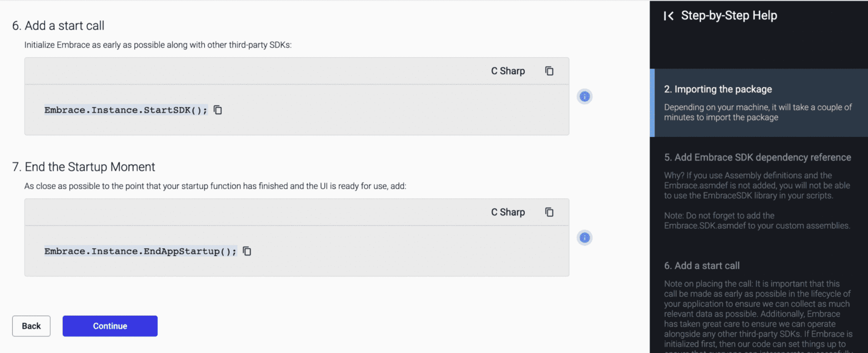This screenshot has height=353, width=868.
Task: Click the Embrace.Instance.EndAppStartup(); code line
Action: [140, 251]
